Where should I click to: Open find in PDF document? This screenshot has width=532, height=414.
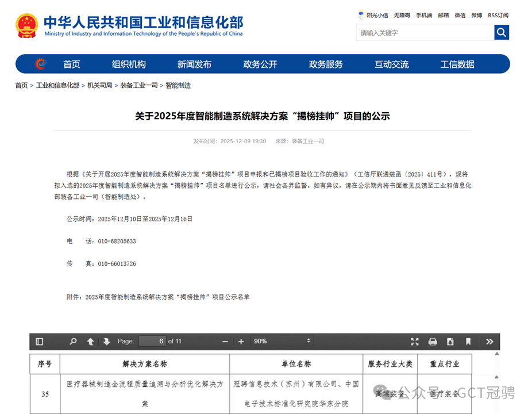73,342
